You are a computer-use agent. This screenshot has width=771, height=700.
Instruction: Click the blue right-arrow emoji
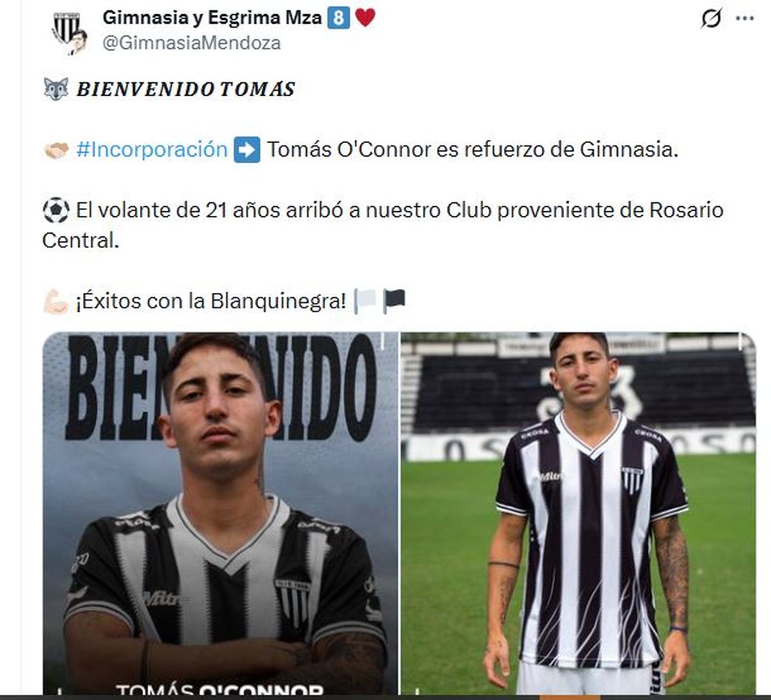pyautogui.click(x=247, y=150)
